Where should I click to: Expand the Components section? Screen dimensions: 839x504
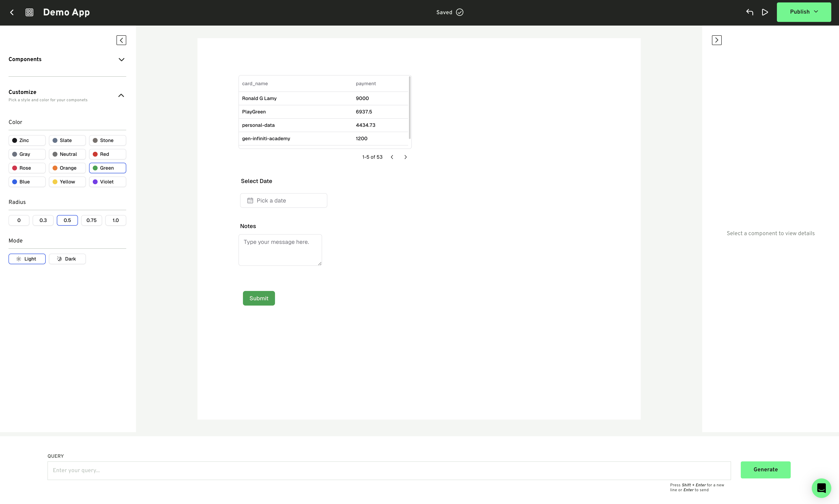coord(121,59)
